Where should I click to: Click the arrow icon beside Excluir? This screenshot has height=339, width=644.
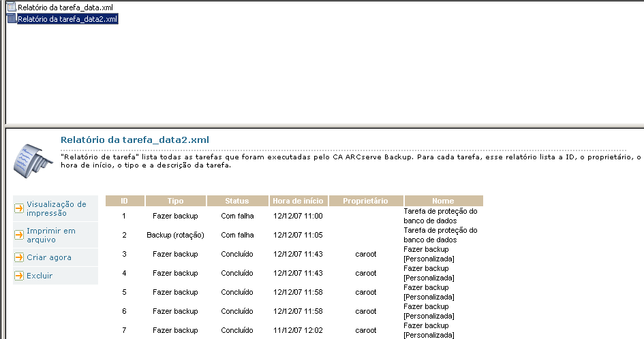tap(19, 276)
